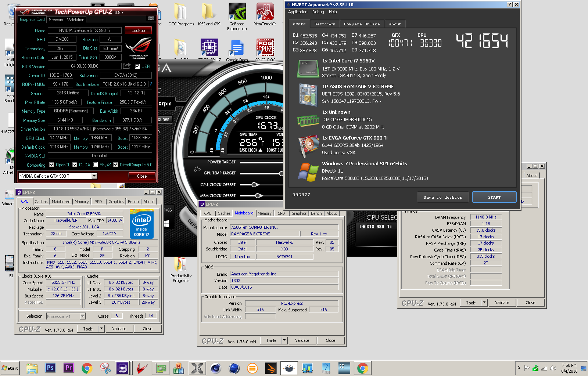Open Photoshop from the taskbar
The image size is (588, 376).
pos(50,368)
